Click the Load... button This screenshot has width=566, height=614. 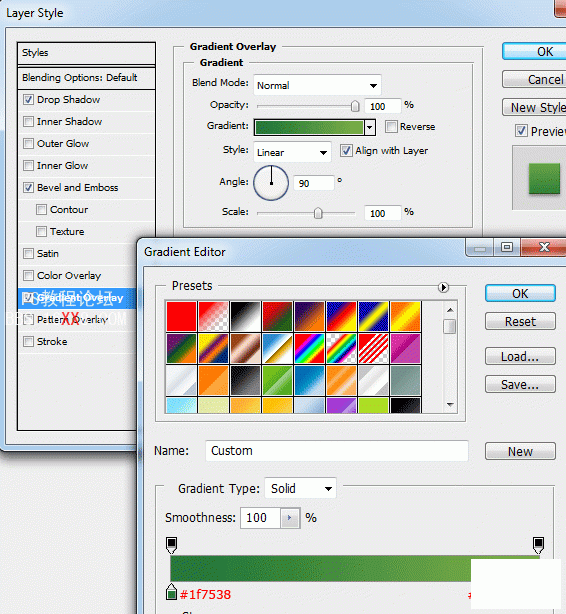point(520,356)
